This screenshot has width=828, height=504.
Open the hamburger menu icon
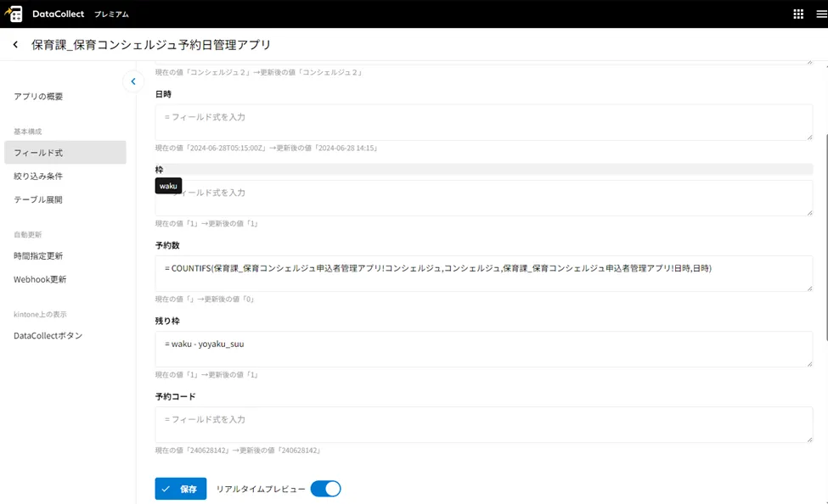coord(820,14)
